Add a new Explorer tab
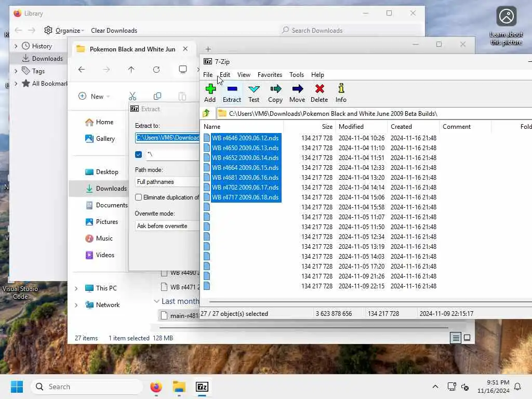The image size is (532, 399). click(x=208, y=49)
